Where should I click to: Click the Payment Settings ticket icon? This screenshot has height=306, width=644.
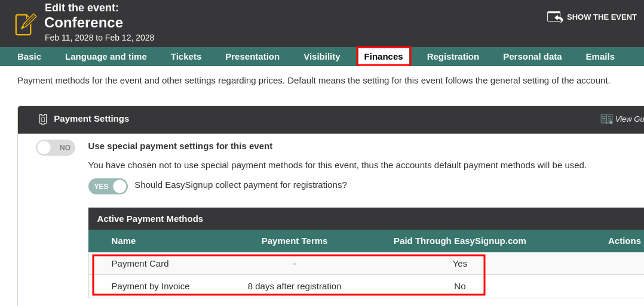coord(43,119)
